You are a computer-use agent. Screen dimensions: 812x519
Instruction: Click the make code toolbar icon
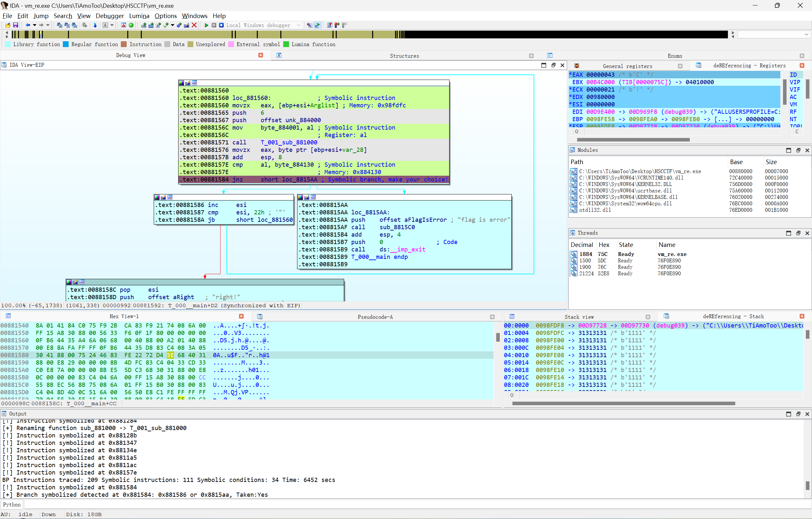tap(144, 25)
